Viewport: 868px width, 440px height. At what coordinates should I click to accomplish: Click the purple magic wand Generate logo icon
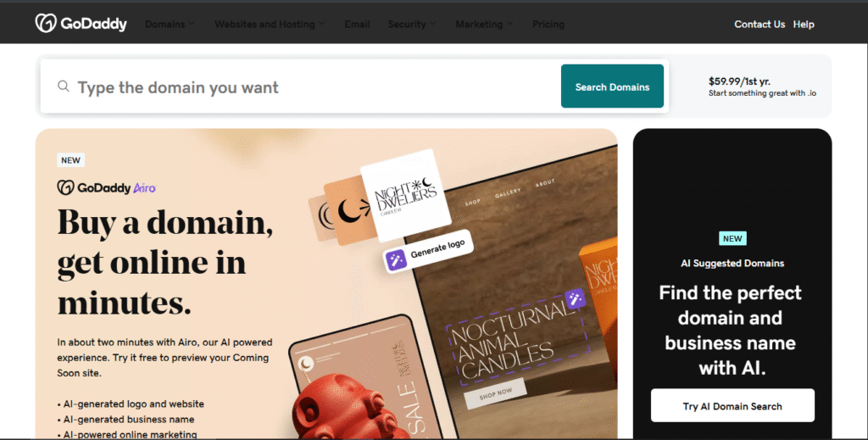pos(396,259)
